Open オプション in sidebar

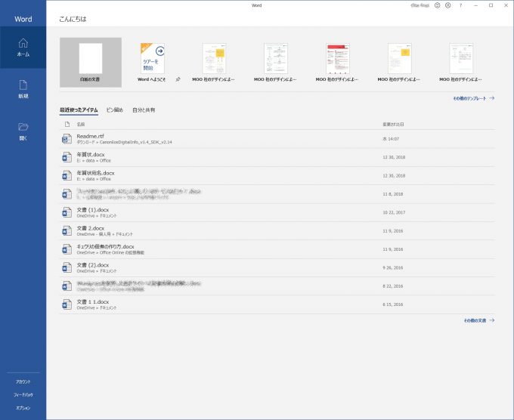tap(23, 408)
